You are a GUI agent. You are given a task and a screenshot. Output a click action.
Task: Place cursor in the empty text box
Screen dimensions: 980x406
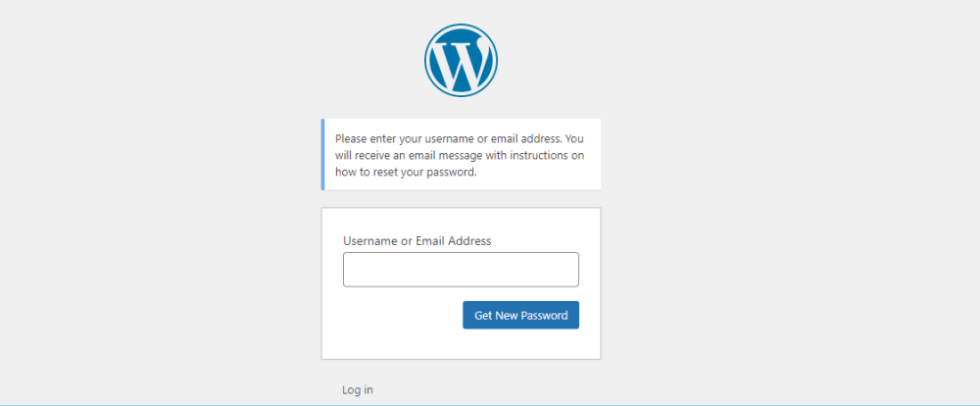[x=461, y=270]
